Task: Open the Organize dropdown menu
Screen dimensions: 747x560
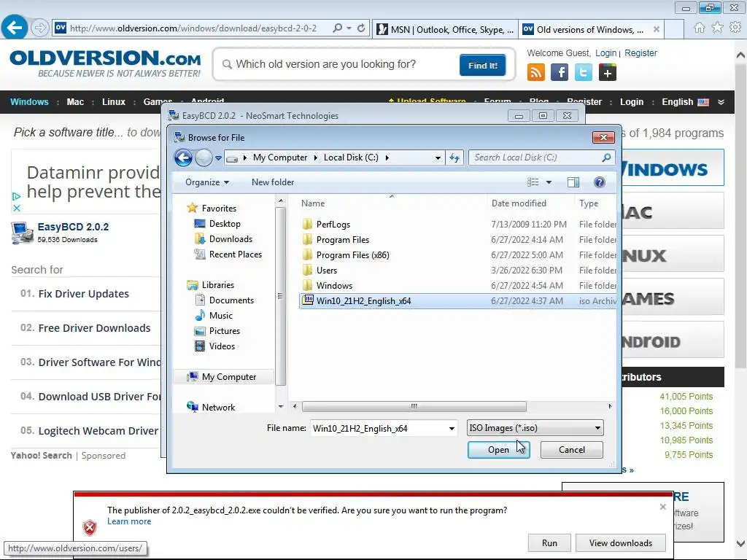Action: (x=207, y=182)
